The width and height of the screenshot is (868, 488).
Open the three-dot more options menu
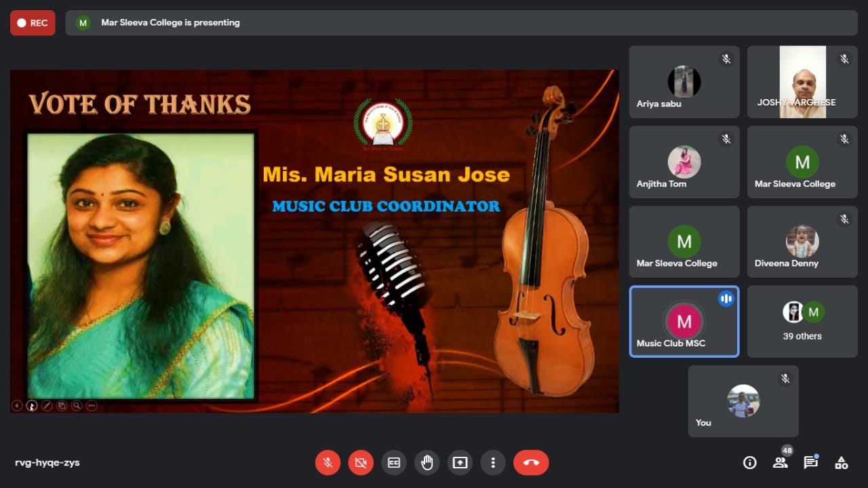click(x=493, y=463)
